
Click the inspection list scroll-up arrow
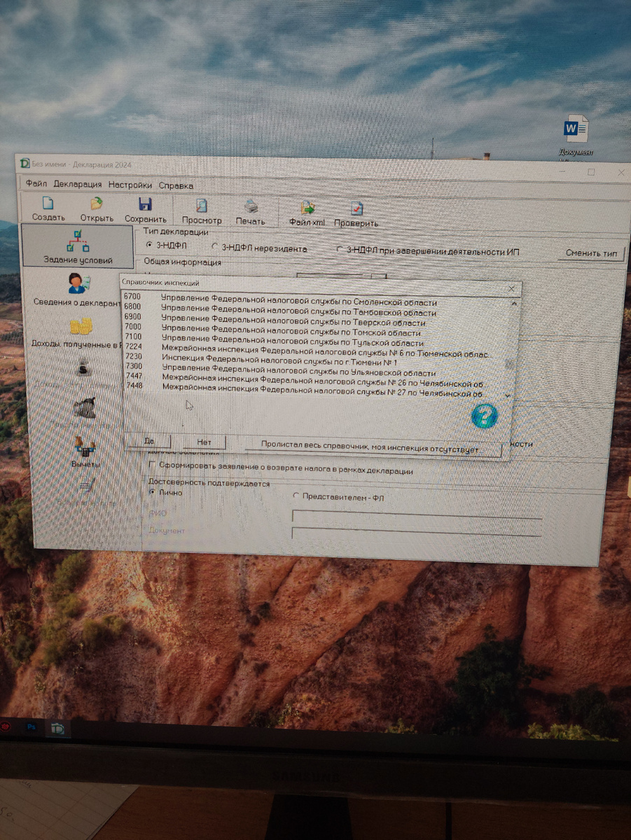click(x=515, y=304)
